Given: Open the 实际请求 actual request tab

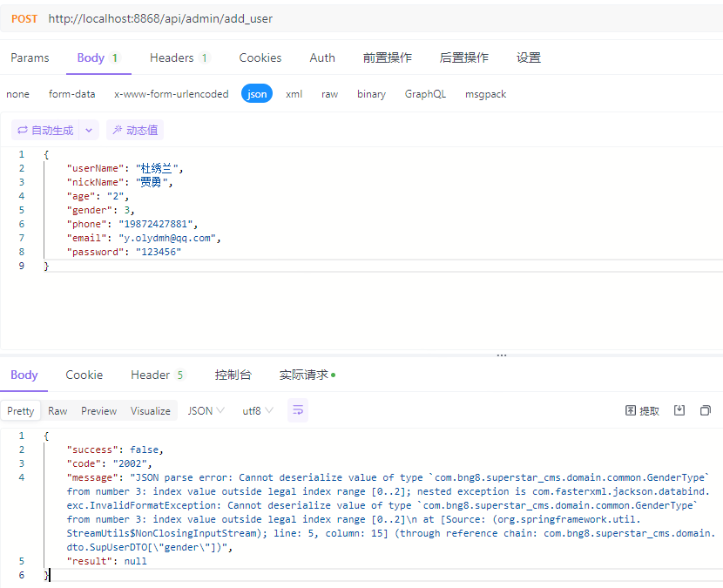Looking at the screenshot, I should coord(307,375).
